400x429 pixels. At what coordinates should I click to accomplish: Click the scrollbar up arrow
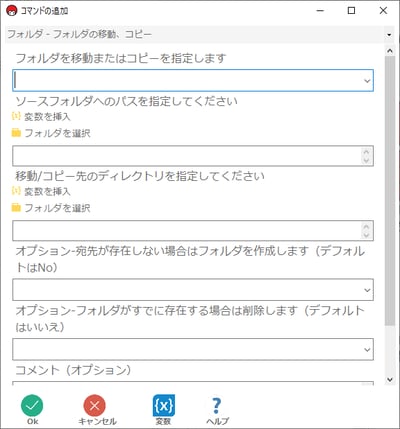click(x=390, y=51)
